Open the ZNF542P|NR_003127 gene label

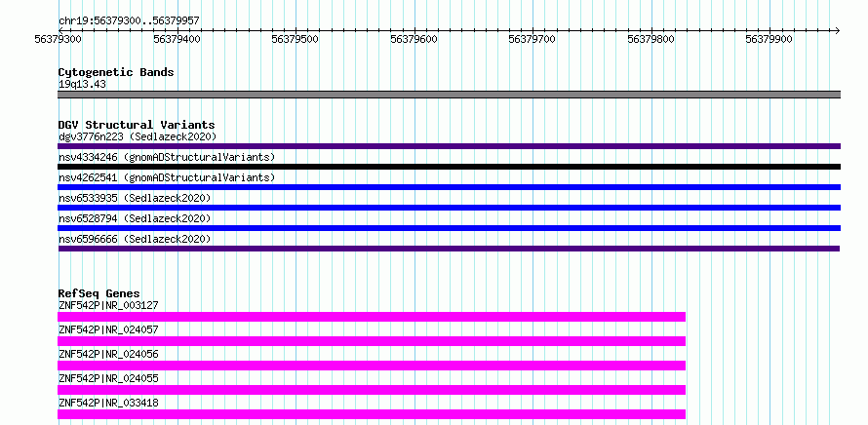(108, 305)
